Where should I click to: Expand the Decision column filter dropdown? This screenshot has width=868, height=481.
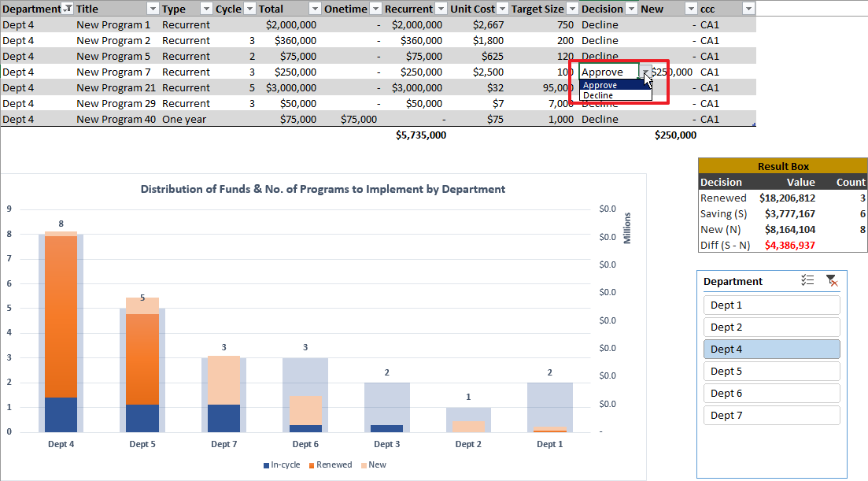click(x=630, y=9)
